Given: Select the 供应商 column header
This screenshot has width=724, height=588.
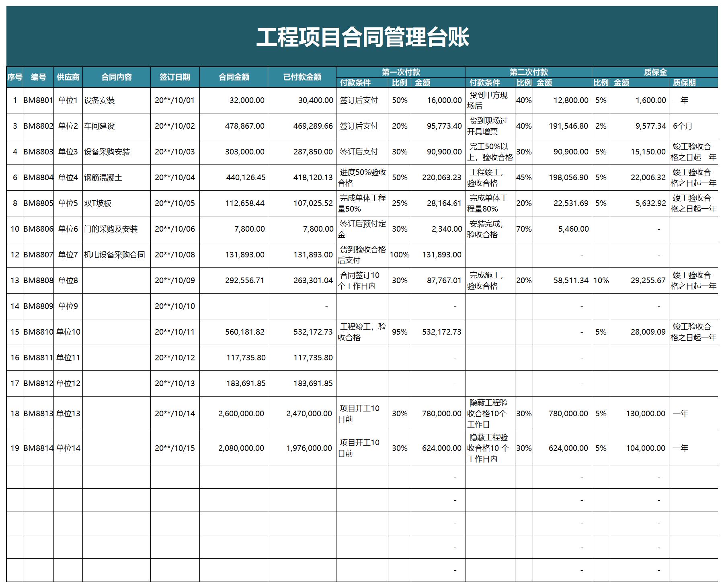Looking at the screenshot, I should tap(68, 77).
